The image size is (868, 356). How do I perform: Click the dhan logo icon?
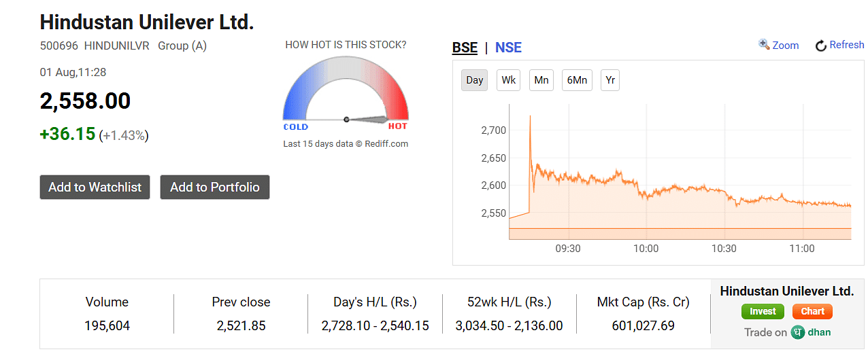pyautogui.click(x=797, y=332)
